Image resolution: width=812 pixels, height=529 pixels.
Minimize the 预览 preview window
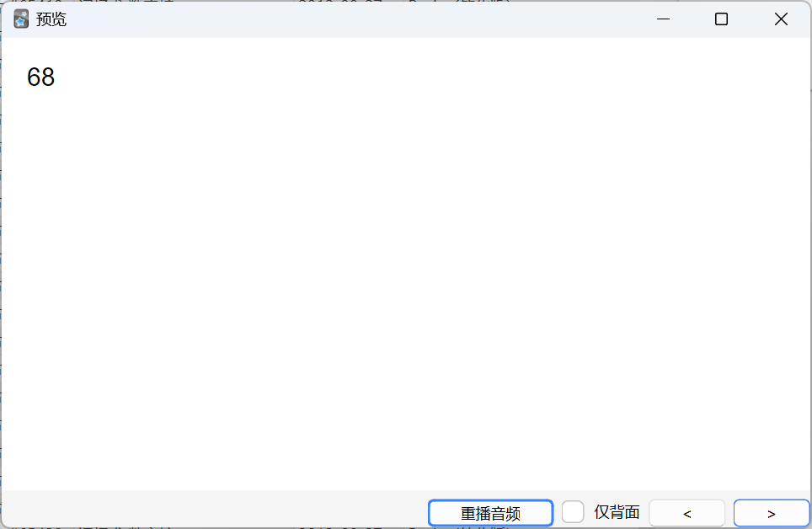pos(663,19)
